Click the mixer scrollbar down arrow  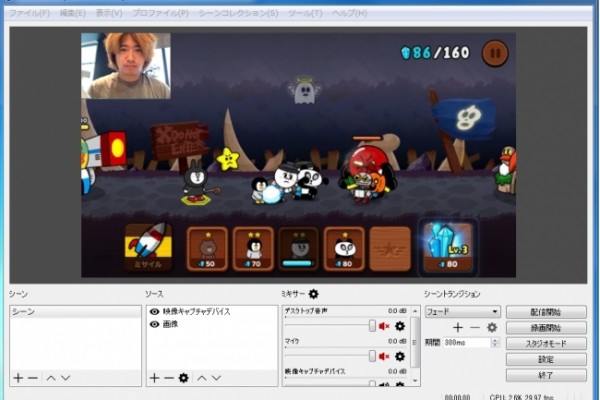coord(415,381)
